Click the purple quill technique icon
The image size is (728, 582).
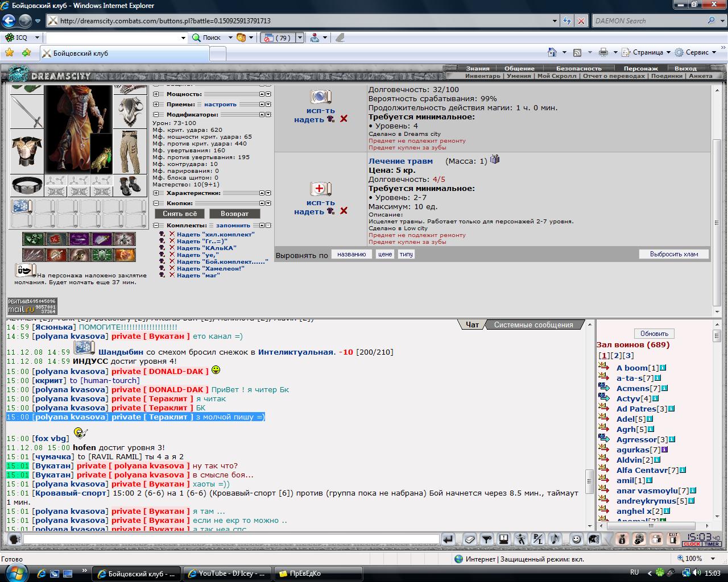pyautogui.click(x=102, y=239)
